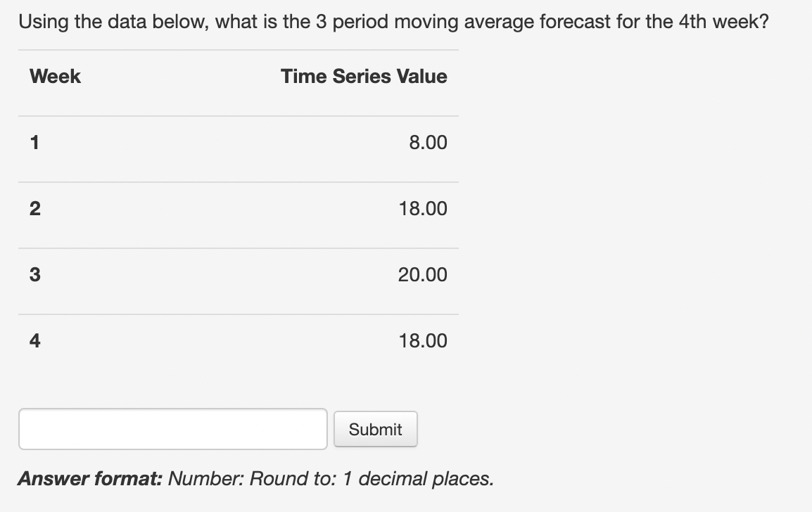Click the table divider line below the header
812x512 pixels.
[x=239, y=113]
